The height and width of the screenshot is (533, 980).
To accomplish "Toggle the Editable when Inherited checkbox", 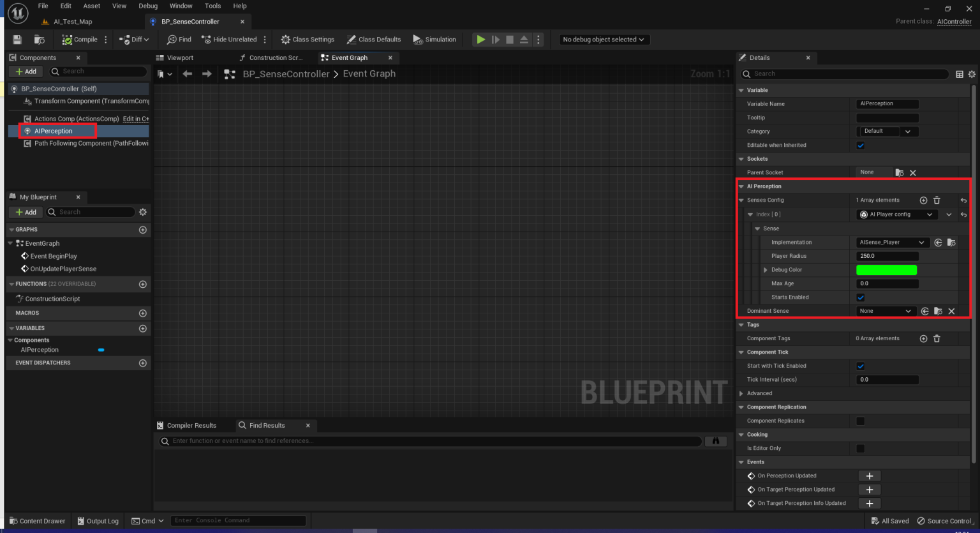I will click(x=860, y=145).
